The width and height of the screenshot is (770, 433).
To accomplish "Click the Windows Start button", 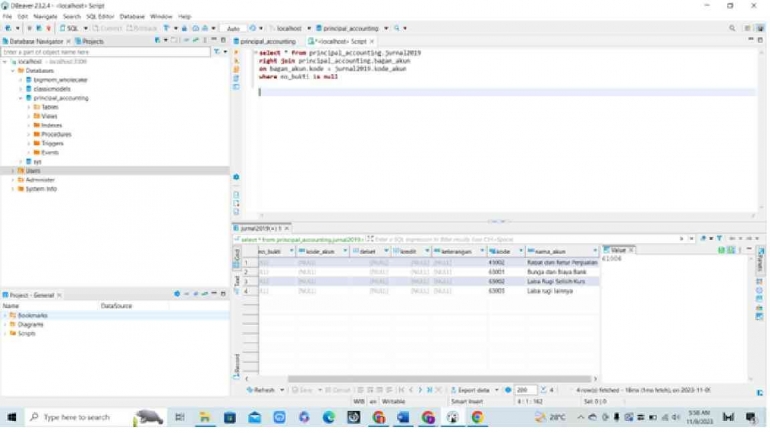I will click(x=12, y=418).
